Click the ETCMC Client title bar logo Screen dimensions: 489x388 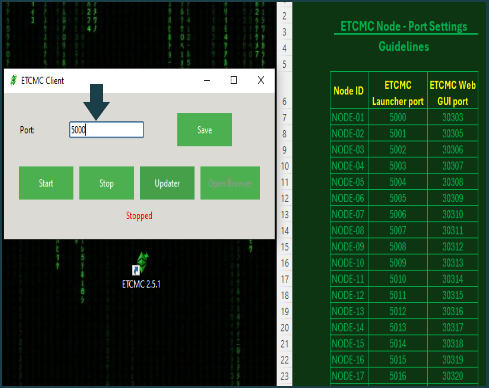click(x=13, y=80)
